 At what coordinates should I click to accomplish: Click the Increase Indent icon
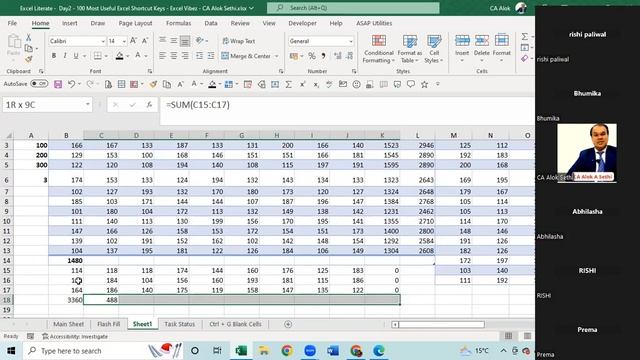coord(211,56)
